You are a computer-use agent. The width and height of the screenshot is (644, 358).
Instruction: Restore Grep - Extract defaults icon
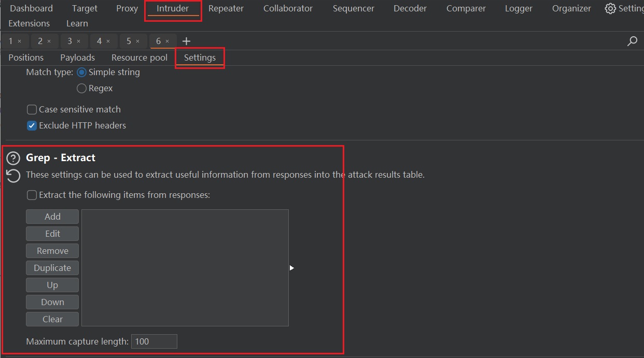(x=13, y=176)
